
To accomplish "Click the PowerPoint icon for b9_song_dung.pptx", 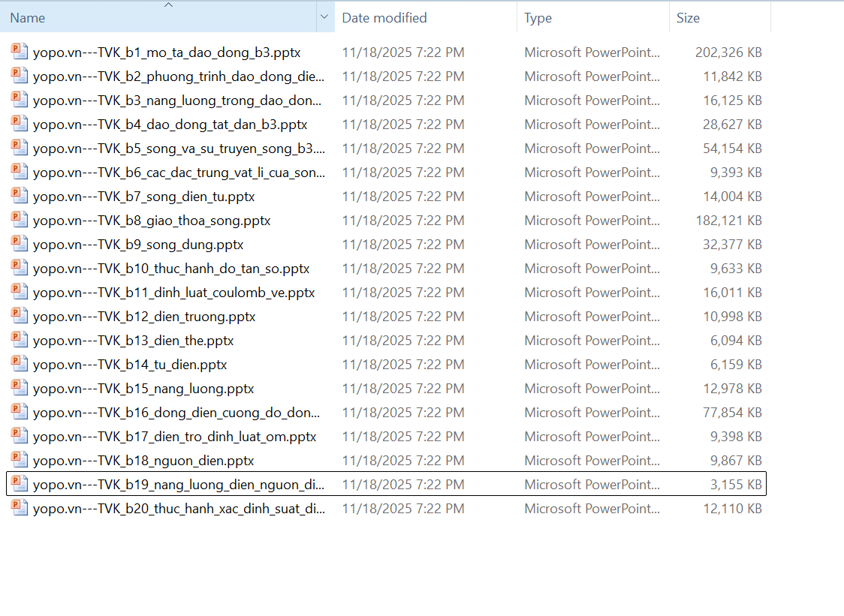I will [20, 245].
